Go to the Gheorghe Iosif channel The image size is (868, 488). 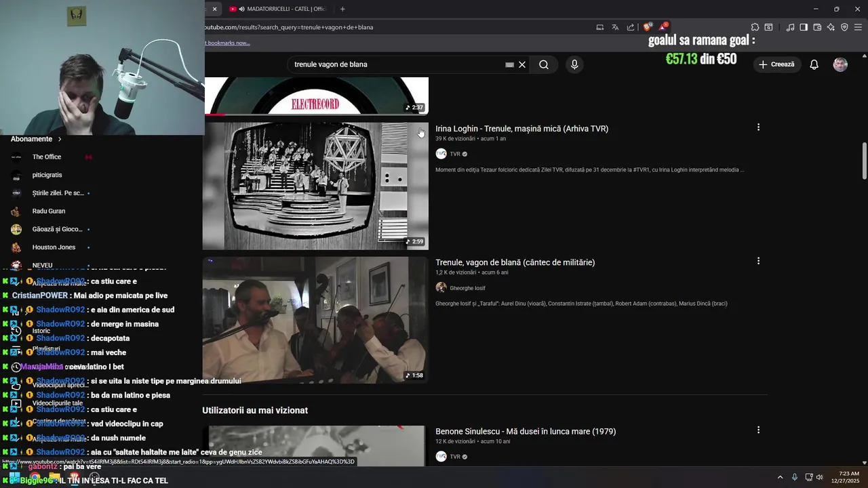467,288
